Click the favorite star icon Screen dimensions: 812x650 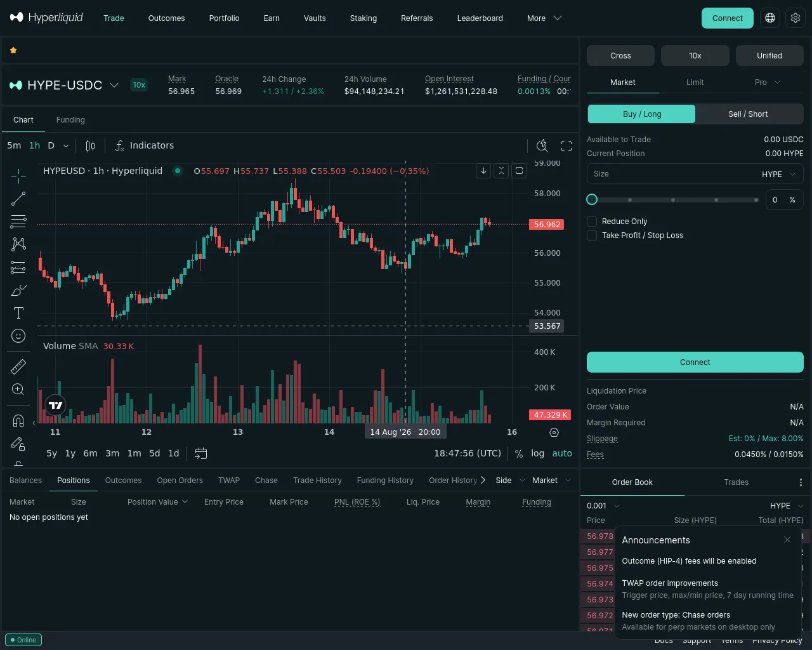13,50
